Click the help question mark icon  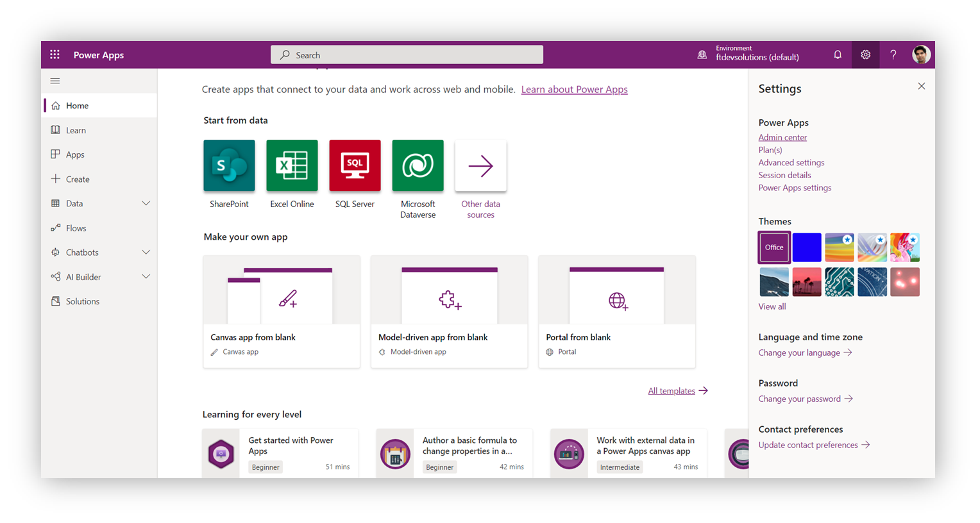click(893, 54)
